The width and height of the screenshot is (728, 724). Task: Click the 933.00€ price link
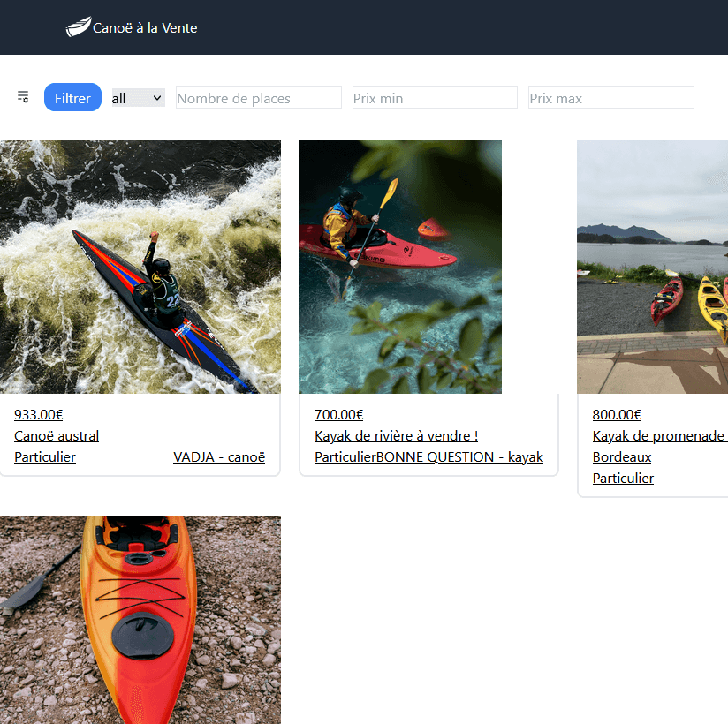[x=39, y=415]
